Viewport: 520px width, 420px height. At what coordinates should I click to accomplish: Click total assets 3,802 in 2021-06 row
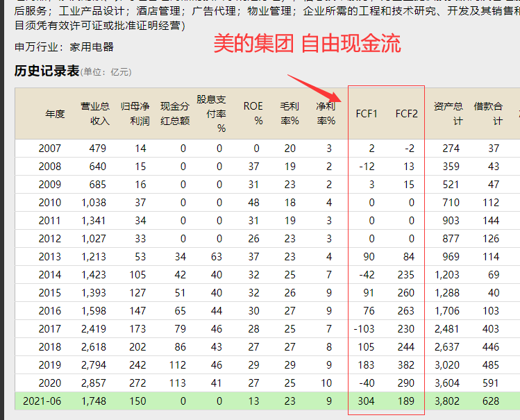[447, 401]
